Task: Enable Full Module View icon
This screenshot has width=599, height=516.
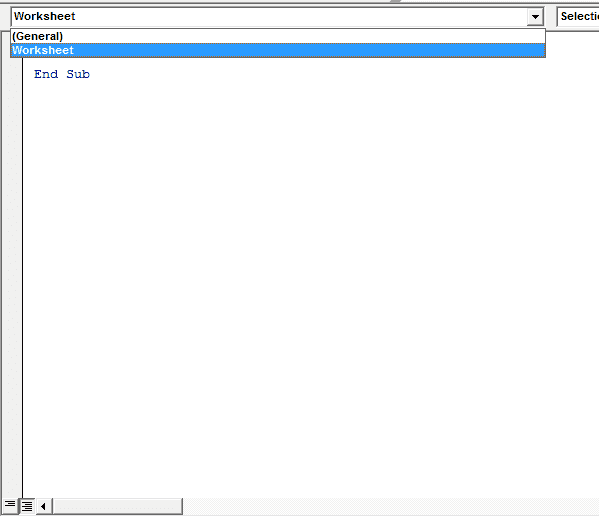Action: point(27,506)
